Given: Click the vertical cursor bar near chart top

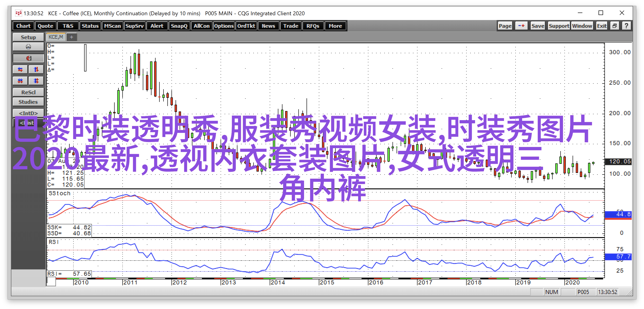Looking at the screenshot, I should coord(85,58).
